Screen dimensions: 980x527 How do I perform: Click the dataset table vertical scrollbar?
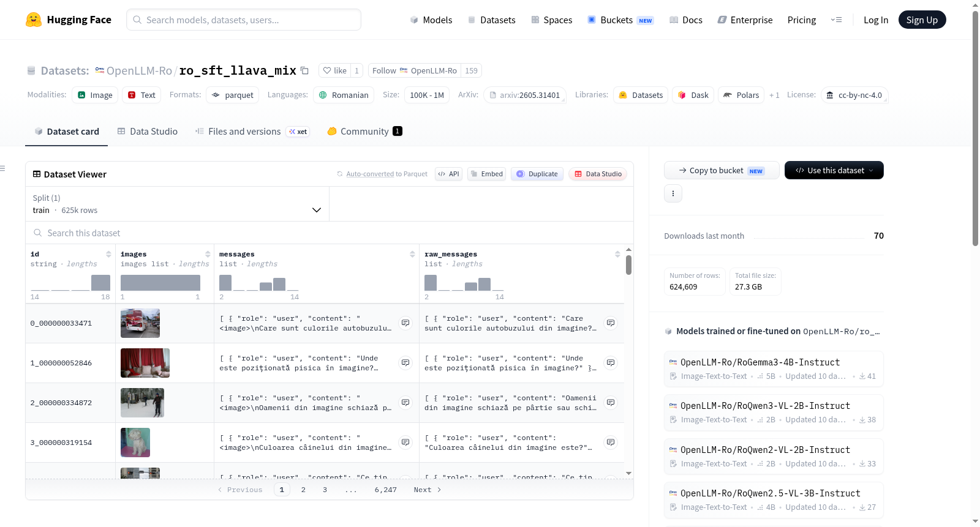[628, 265]
